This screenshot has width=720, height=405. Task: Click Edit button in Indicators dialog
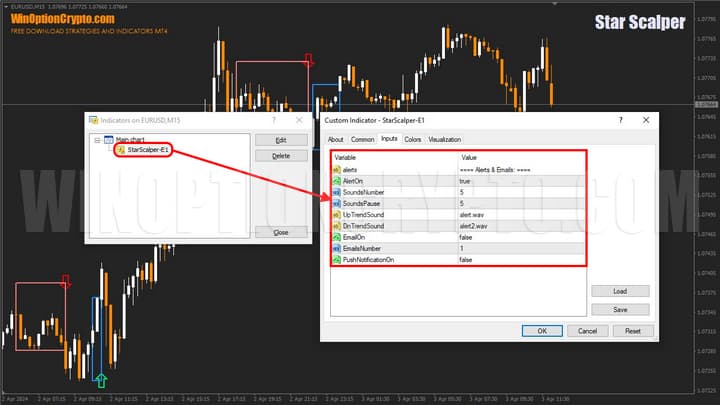(281, 140)
